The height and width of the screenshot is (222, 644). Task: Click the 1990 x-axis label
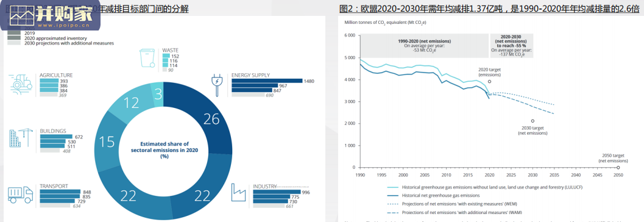(x=360, y=174)
